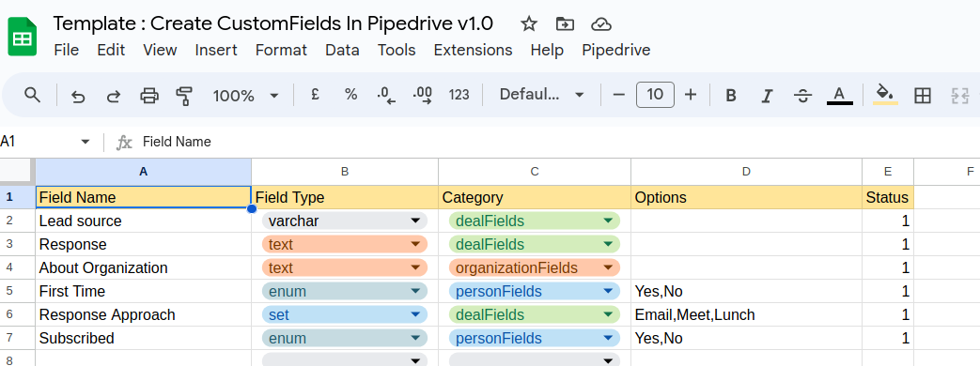980x366 pixels.
Task: Check the cloud save status icon
Action: [600, 24]
